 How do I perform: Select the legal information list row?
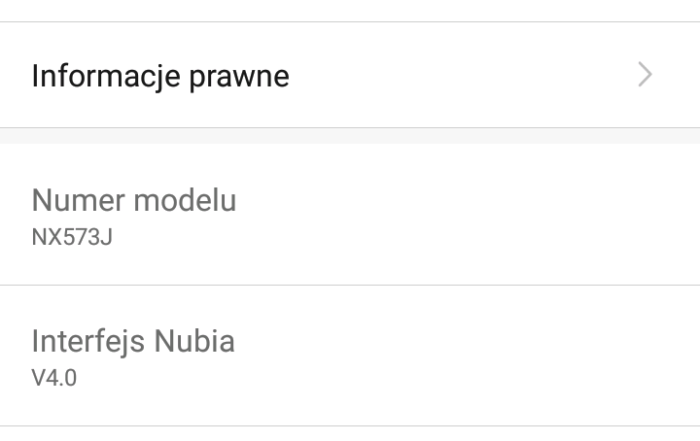350,75
